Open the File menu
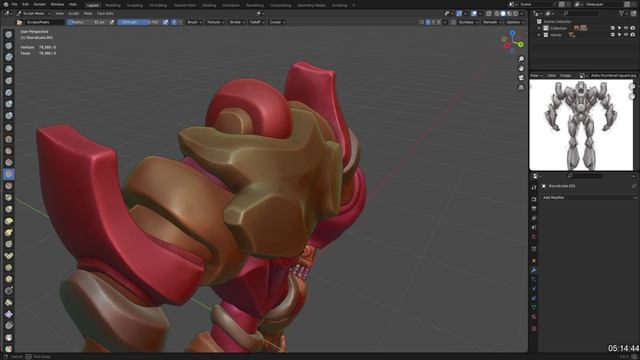640x360 pixels. (14, 4)
